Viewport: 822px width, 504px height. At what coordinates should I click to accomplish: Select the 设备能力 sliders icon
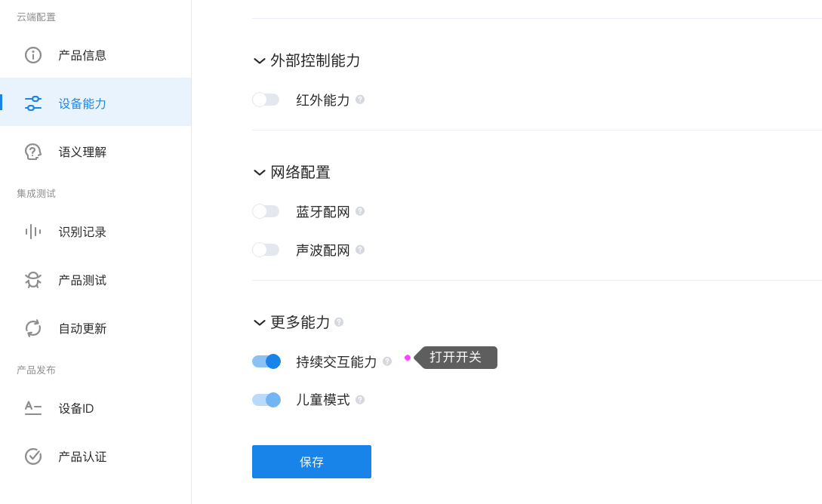[x=33, y=103]
